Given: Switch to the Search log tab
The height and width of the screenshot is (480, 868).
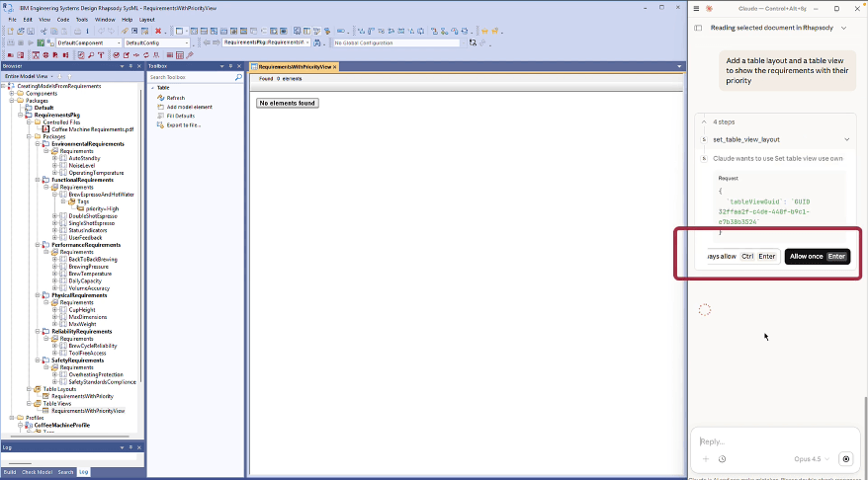Looking at the screenshot, I should [65, 472].
